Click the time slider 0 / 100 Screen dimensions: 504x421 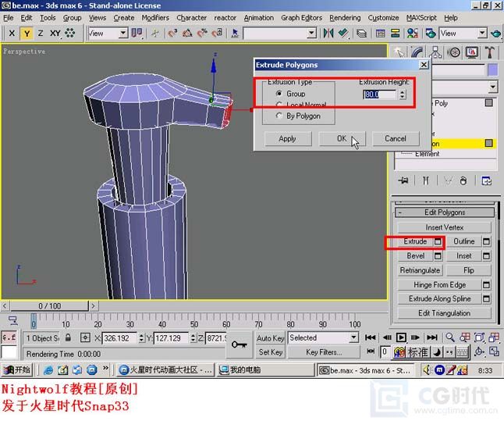49,305
